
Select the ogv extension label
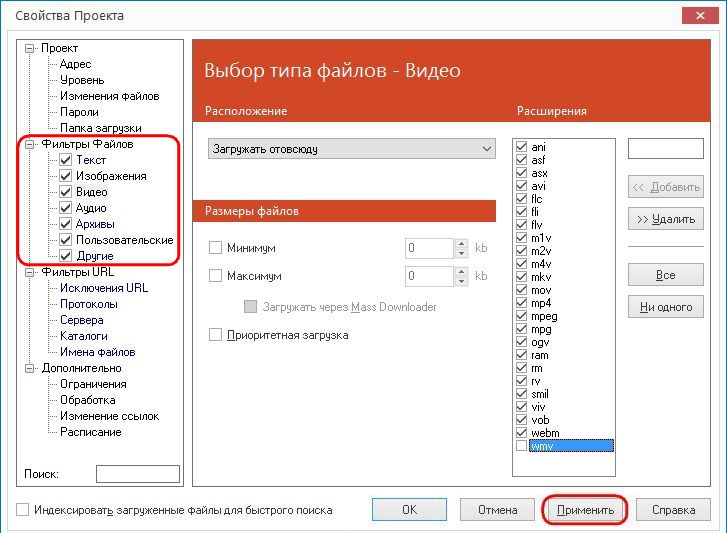click(540, 342)
